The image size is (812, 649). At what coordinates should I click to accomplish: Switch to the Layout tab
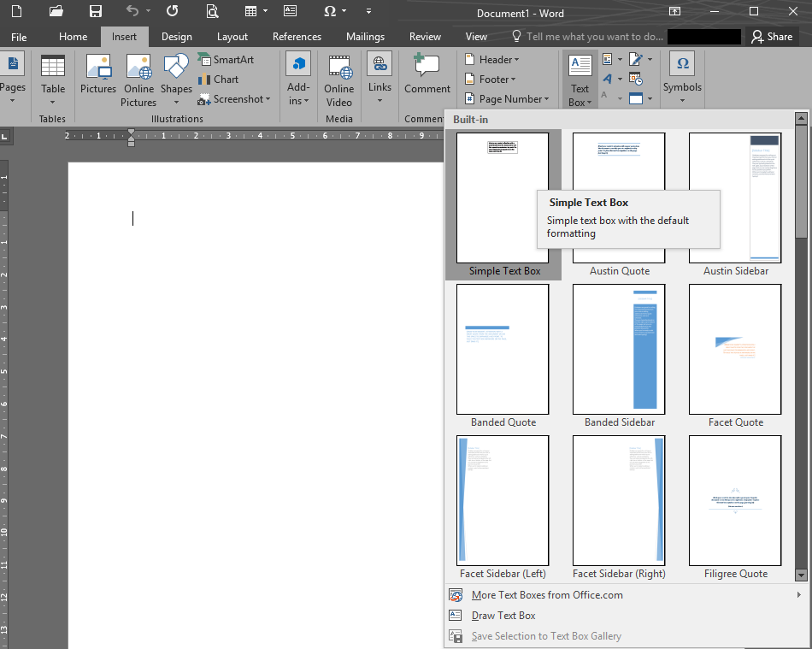(x=232, y=37)
